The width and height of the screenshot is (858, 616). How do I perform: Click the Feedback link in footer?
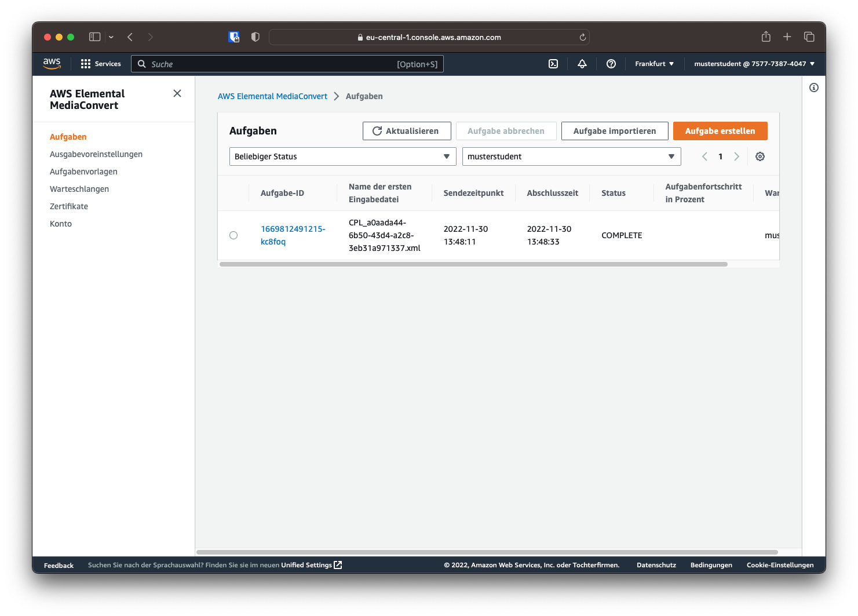pos(59,566)
